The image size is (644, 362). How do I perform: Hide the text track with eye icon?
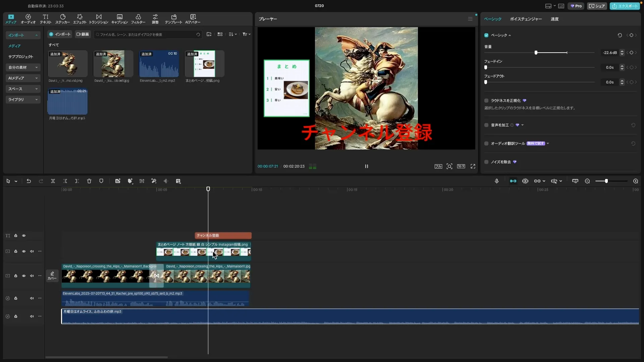point(24,236)
